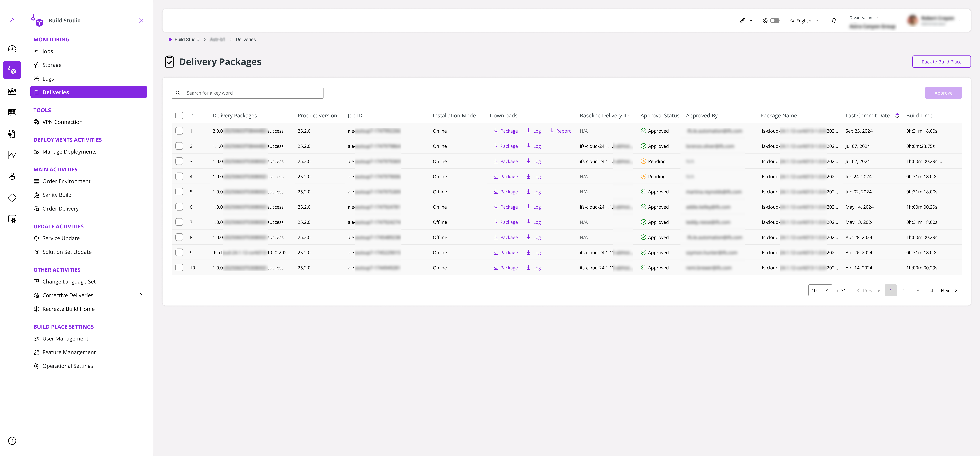The image size is (980, 456).
Task: Click the Build Studio logo icon
Action: pyautogui.click(x=37, y=21)
